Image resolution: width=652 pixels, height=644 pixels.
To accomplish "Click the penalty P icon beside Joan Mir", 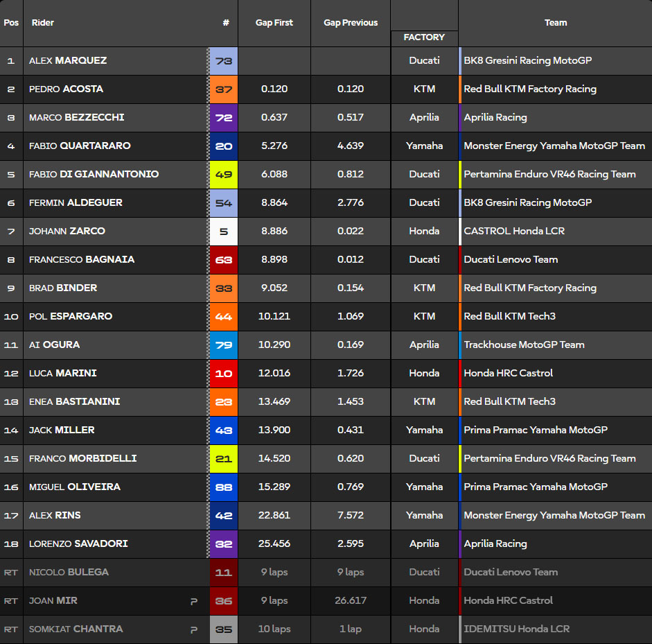I will (x=193, y=602).
